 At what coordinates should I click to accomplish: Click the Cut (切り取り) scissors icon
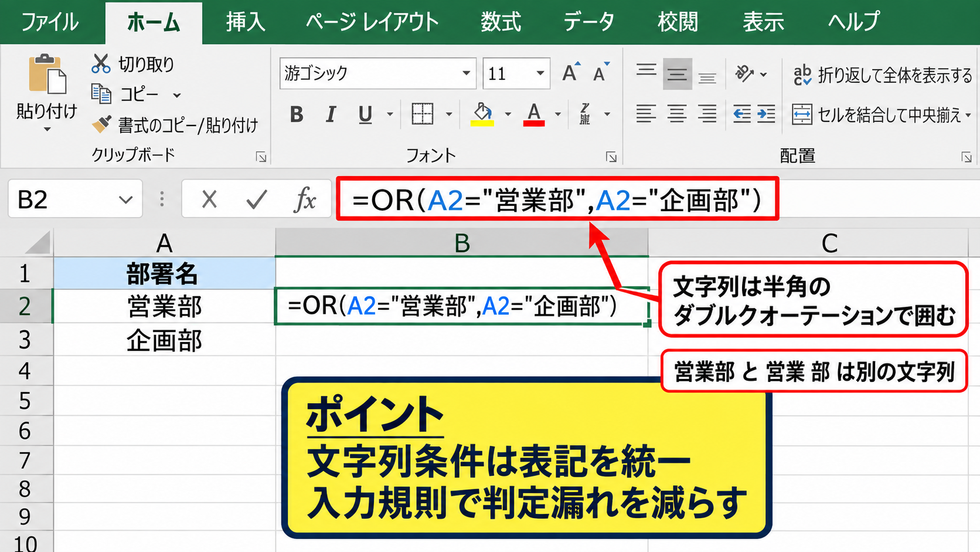pyautogui.click(x=101, y=63)
